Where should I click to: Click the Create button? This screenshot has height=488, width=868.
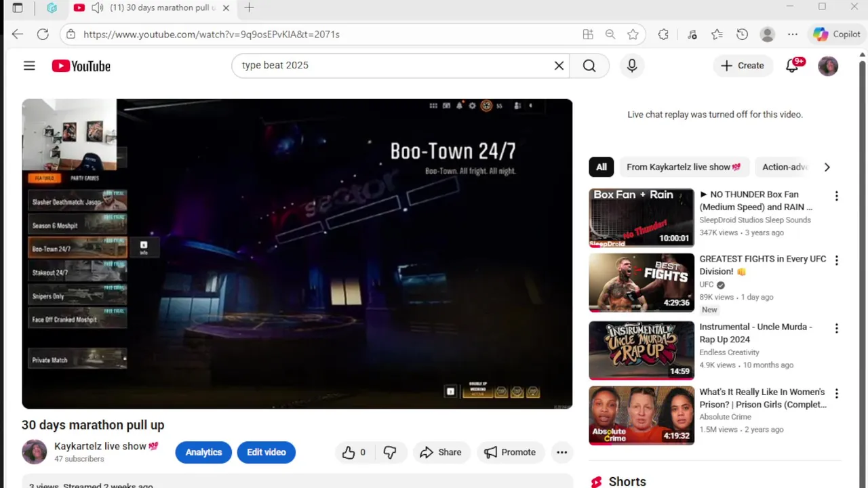(x=743, y=66)
